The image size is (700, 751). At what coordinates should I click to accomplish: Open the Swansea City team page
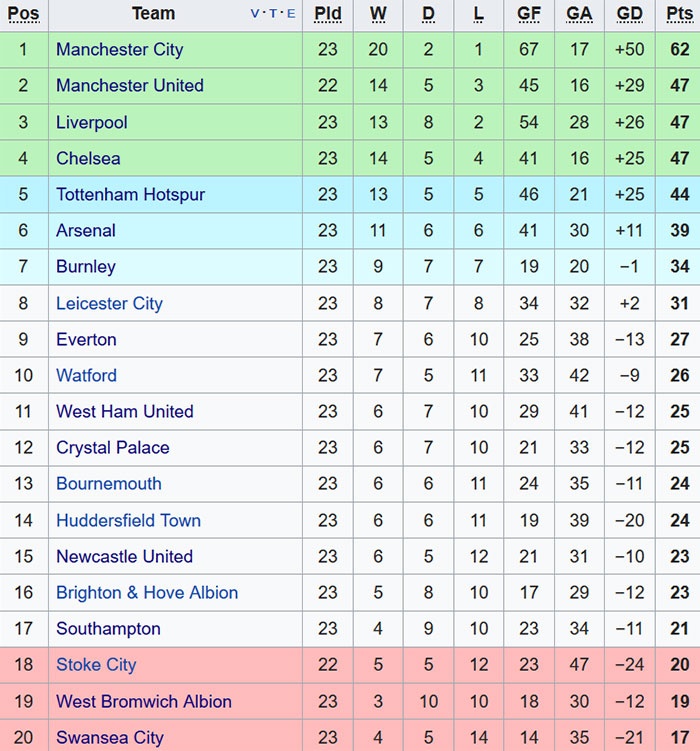pos(109,737)
